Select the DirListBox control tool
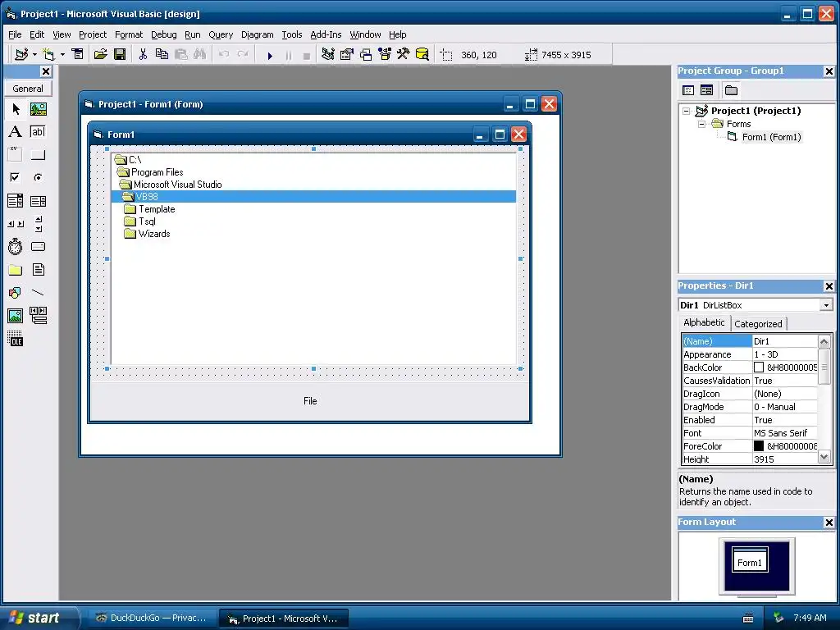The image size is (840, 630). 16,269
